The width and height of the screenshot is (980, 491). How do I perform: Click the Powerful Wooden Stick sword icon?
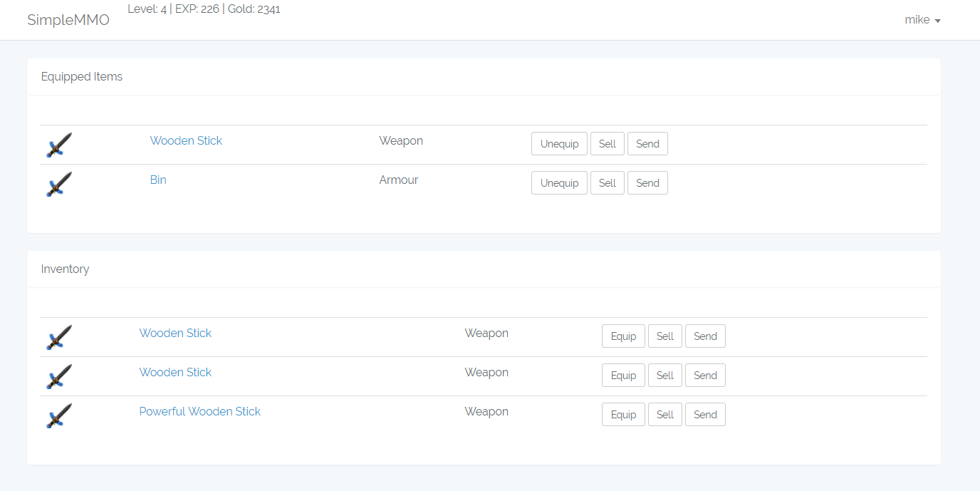point(59,415)
